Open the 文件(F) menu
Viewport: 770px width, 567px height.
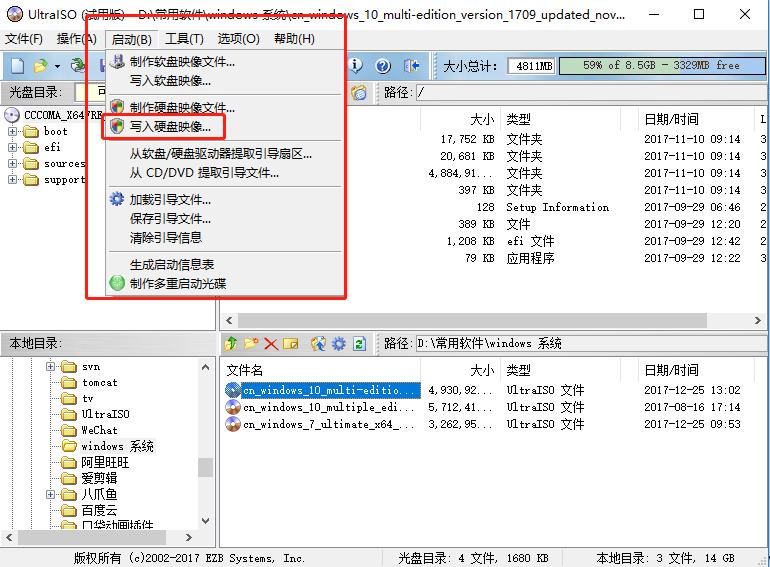pyautogui.click(x=24, y=39)
